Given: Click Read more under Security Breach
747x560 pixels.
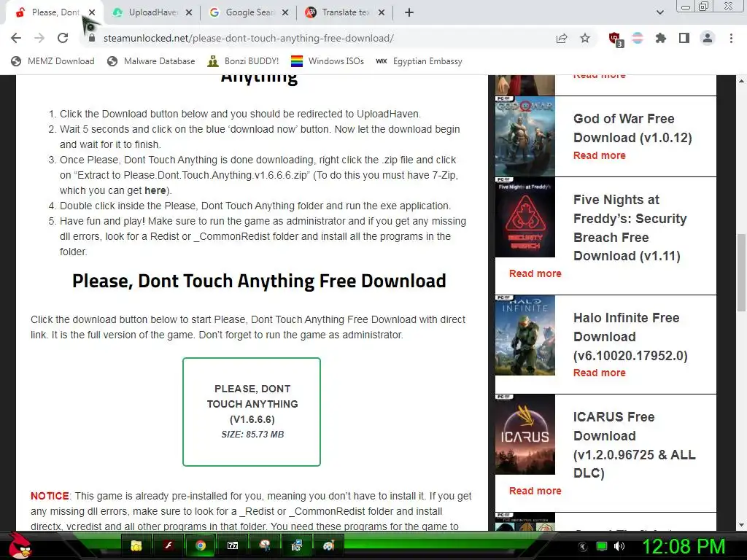Looking at the screenshot, I should pyautogui.click(x=535, y=273).
